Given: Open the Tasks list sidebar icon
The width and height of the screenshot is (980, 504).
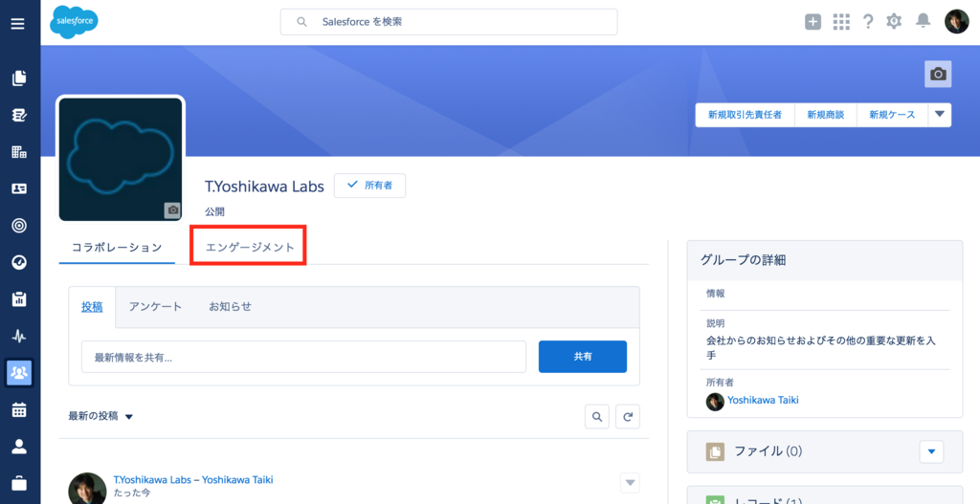Looking at the screenshot, I should (19, 115).
